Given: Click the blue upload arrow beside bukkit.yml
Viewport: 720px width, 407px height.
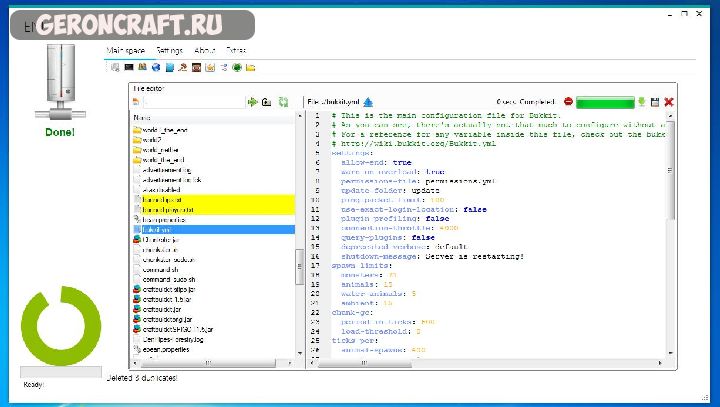Looking at the screenshot, I should (x=368, y=102).
